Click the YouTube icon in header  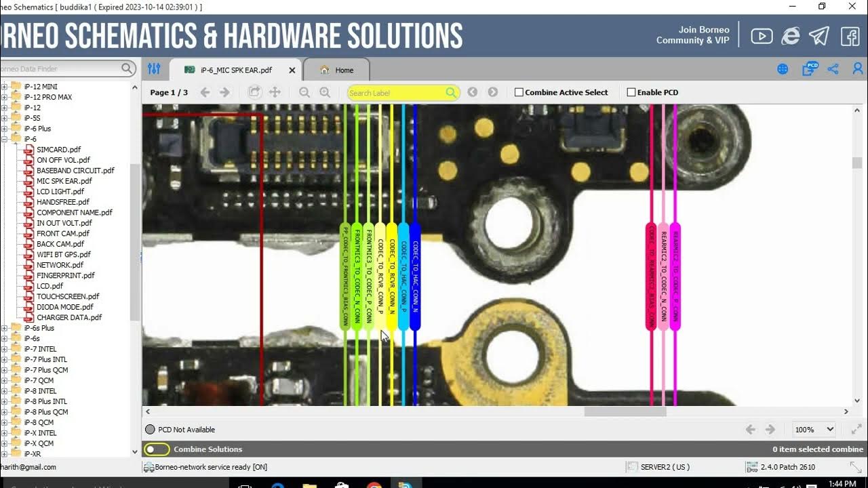(762, 36)
